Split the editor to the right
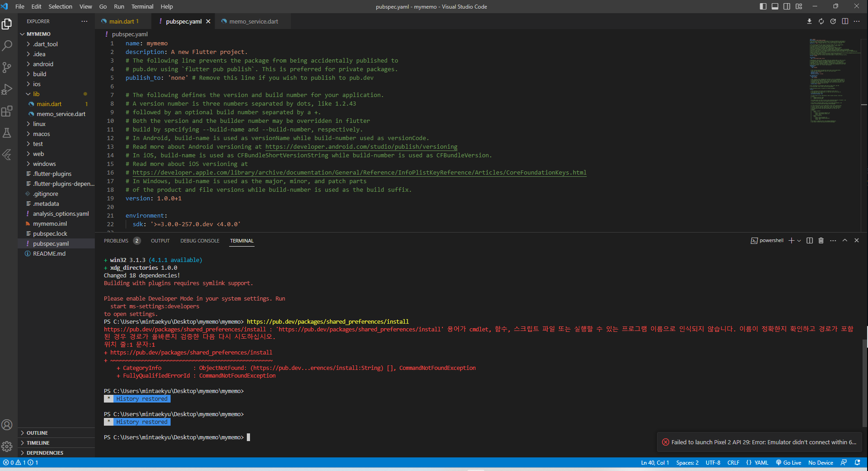Viewport: 868px width, 471px height. coord(845,21)
